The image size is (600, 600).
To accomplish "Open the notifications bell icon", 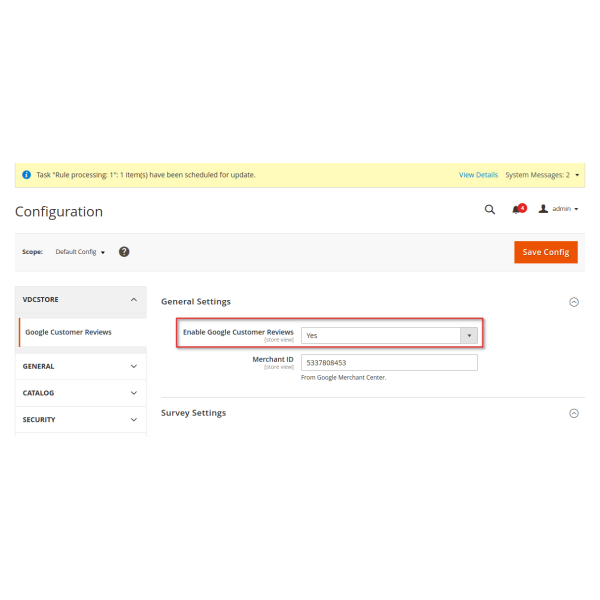I will [x=517, y=209].
